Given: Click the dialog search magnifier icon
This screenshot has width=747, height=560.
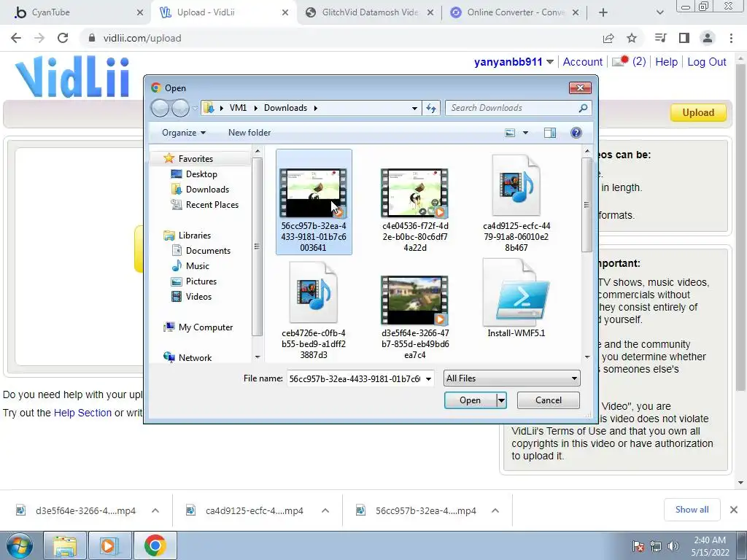Looking at the screenshot, I should pyautogui.click(x=583, y=108).
